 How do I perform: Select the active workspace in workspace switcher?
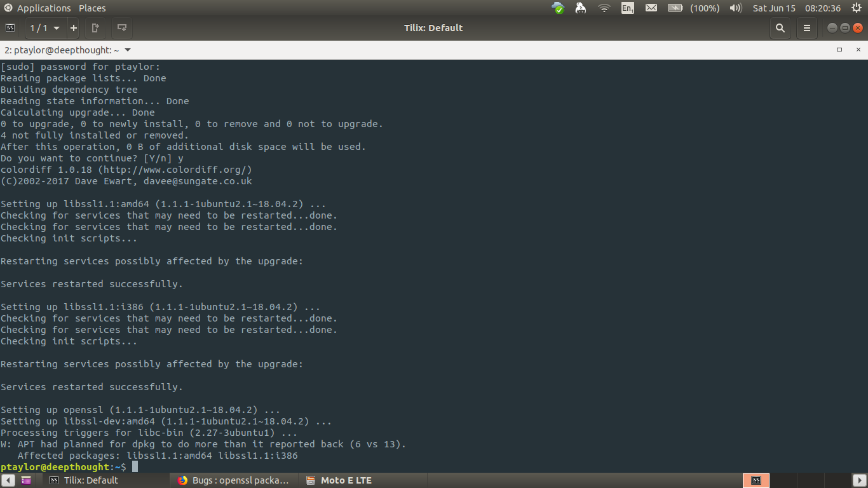(756, 480)
